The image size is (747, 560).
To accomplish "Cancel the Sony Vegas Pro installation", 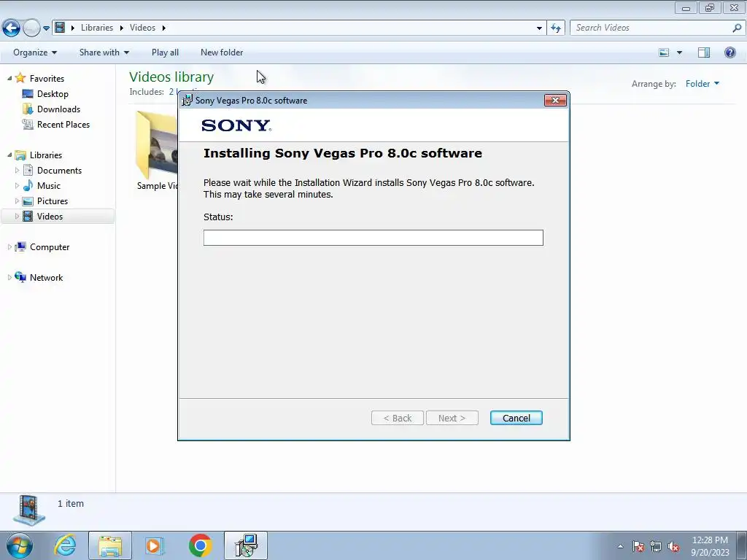I will [516, 418].
